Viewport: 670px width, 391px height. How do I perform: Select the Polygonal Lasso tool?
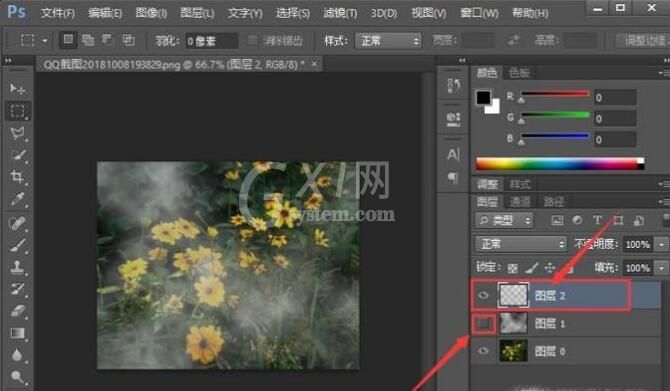point(18,133)
